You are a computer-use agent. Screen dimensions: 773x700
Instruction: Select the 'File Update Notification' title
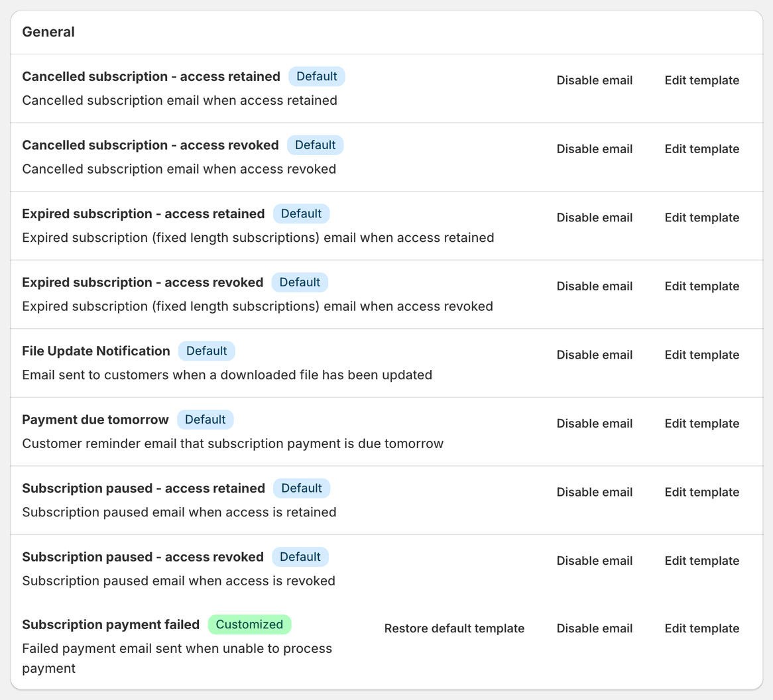[x=96, y=351]
